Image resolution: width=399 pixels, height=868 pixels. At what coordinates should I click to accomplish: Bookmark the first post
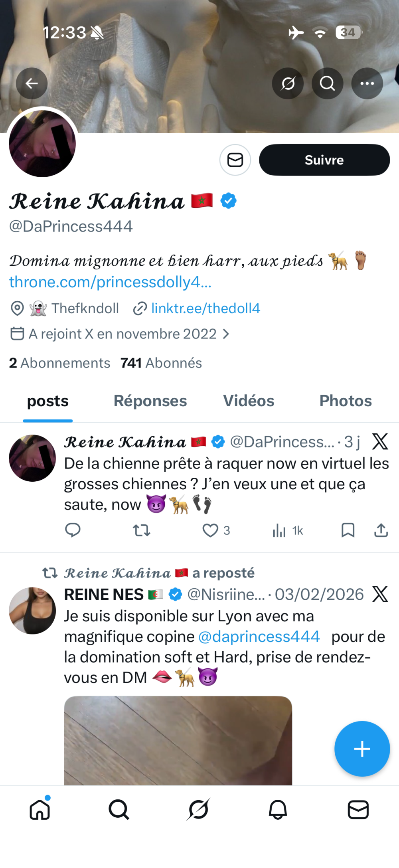pos(348,530)
